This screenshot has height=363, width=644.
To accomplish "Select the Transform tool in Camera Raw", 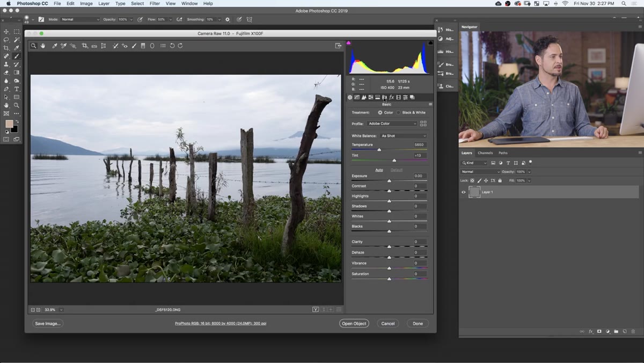I will 104,46.
